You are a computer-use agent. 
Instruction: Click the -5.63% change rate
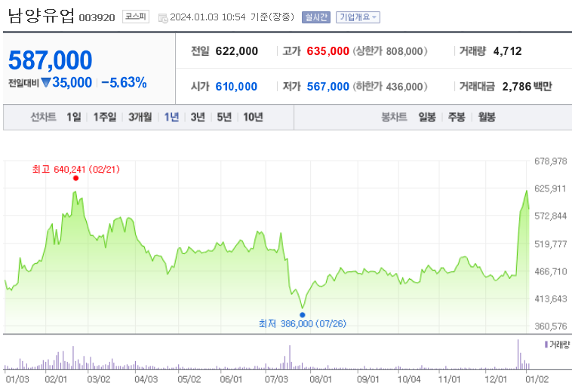pos(124,83)
